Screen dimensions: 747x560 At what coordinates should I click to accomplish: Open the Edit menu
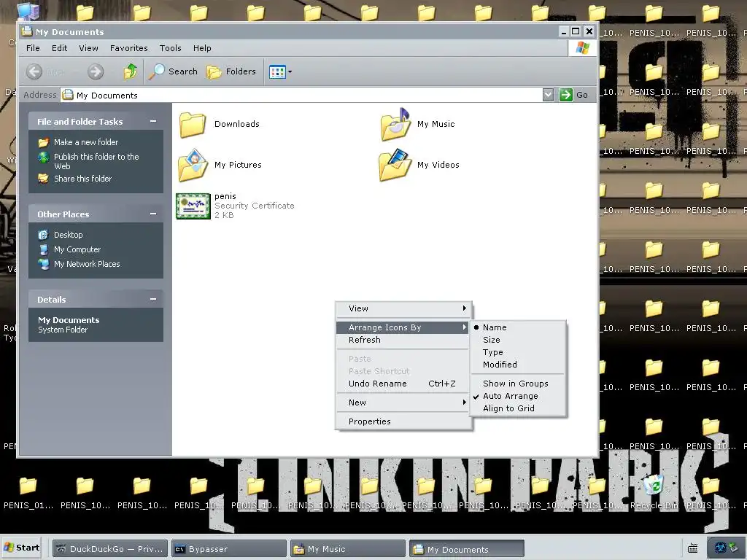pyautogui.click(x=60, y=48)
